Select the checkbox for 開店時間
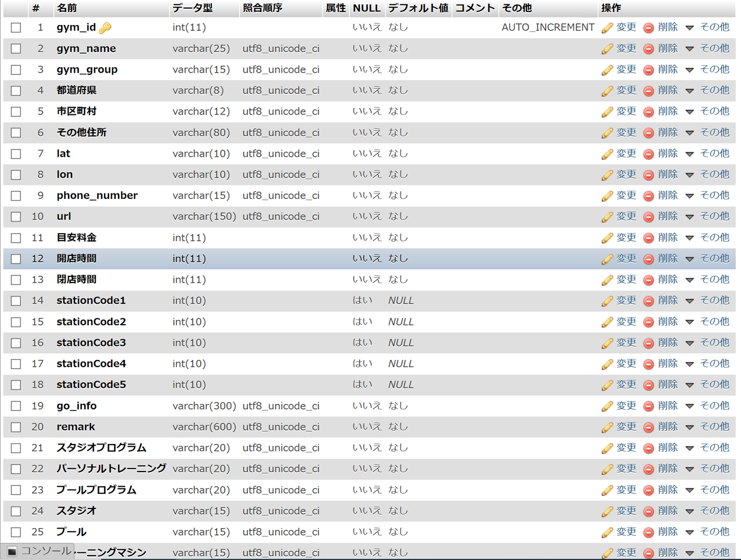The image size is (741, 560). click(x=16, y=259)
